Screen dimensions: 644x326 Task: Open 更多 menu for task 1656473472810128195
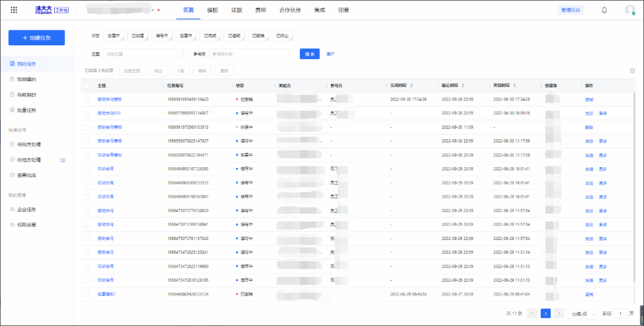pyautogui.click(x=602, y=281)
